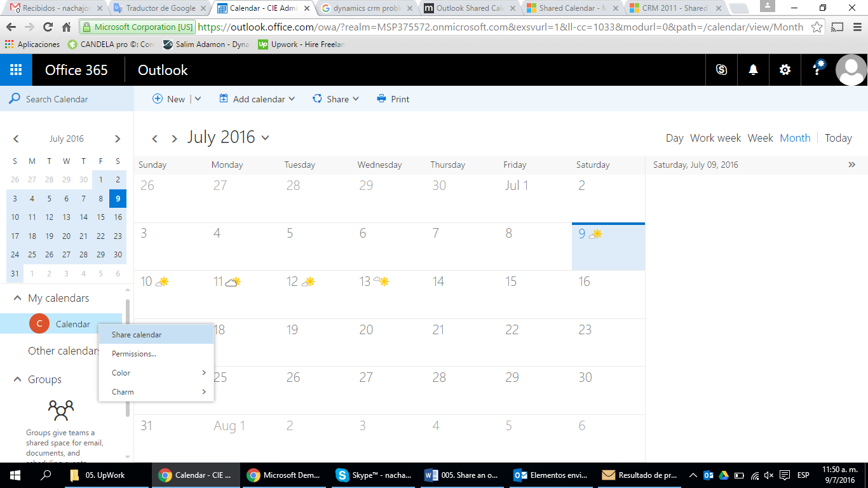Open the notifications bell

753,70
